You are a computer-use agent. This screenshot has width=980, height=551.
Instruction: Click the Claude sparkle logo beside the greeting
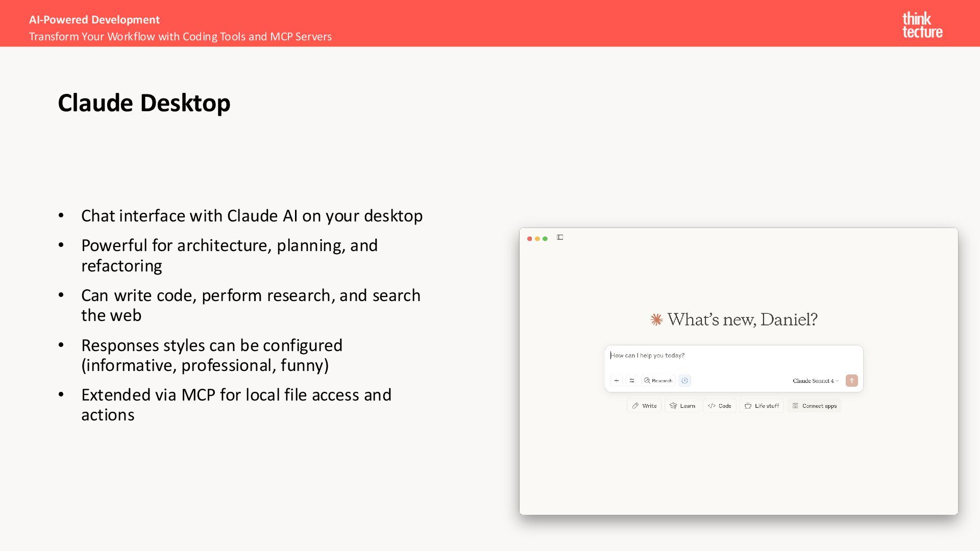point(656,320)
